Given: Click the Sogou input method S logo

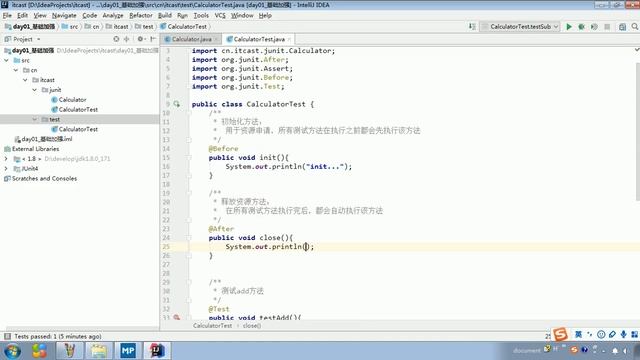Looking at the screenshot, I should coord(560,334).
